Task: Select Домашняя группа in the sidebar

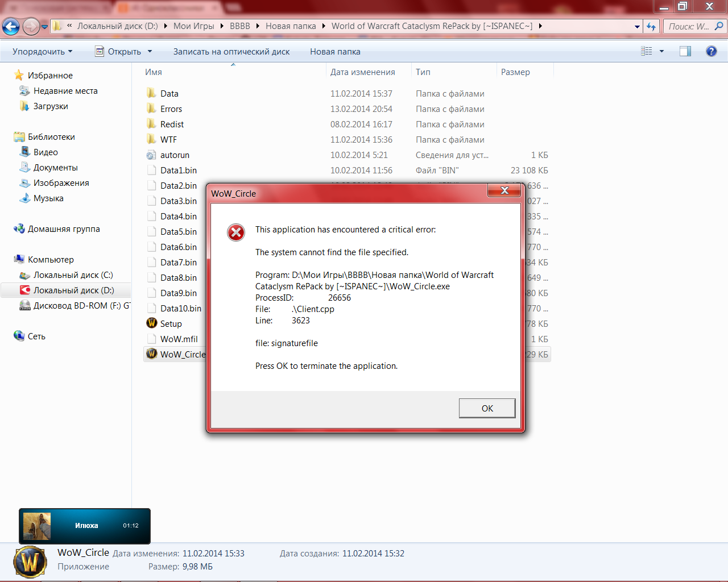Action: pos(57,228)
